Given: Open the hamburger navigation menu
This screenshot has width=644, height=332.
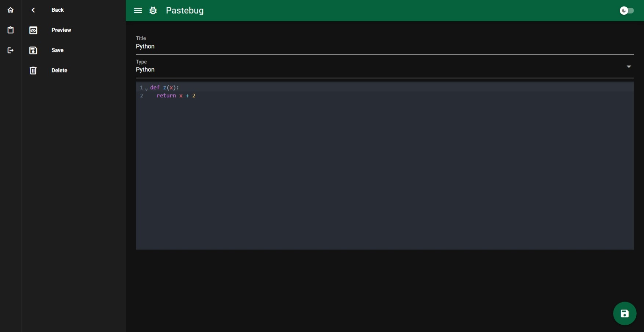Looking at the screenshot, I should [x=138, y=10].
